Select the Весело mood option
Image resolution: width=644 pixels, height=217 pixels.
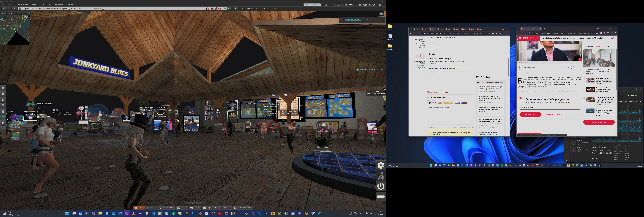click(440, 103)
